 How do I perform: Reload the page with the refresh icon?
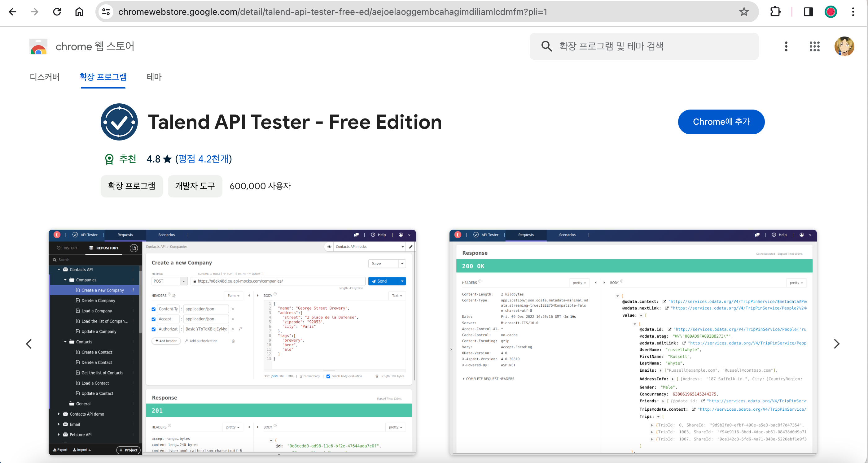(x=57, y=12)
